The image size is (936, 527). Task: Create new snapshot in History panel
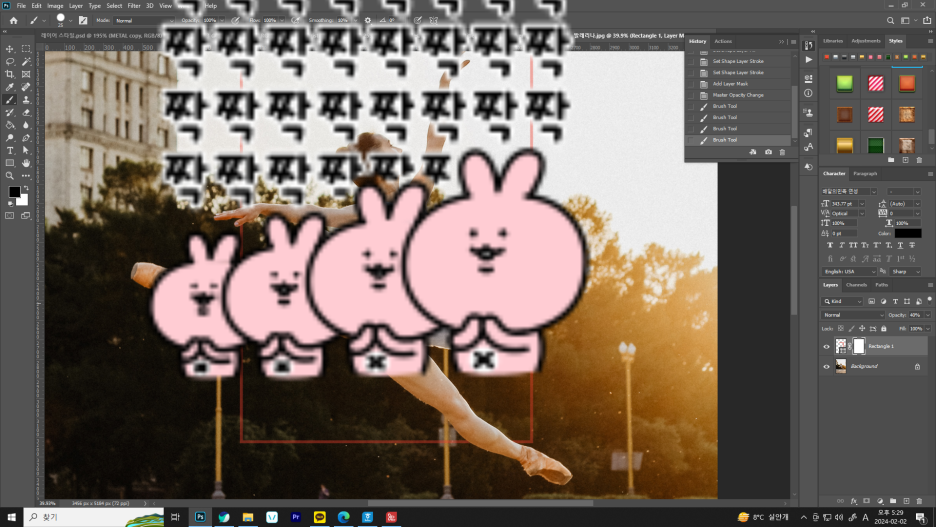[768, 152]
